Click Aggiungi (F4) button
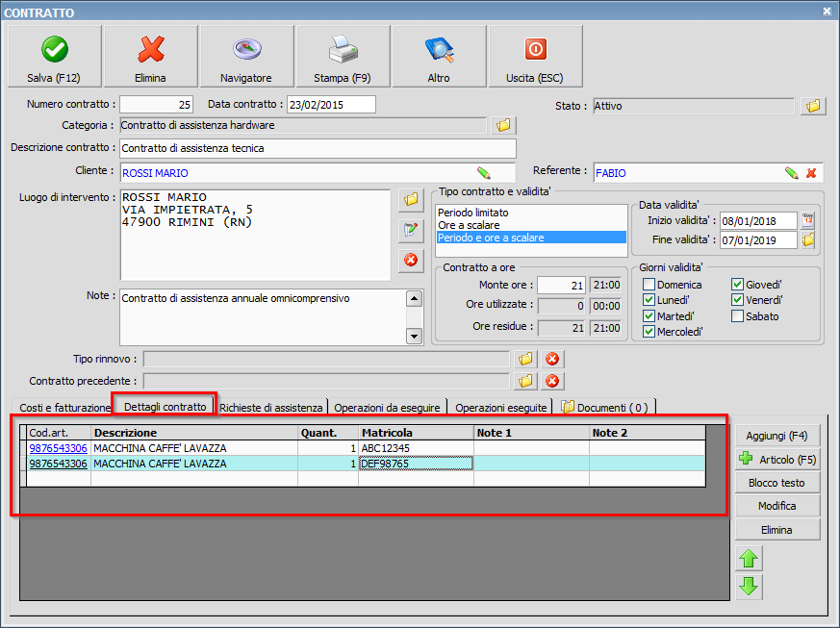Screen dimensions: 840x628 pyautogui.click(x=776, y=436)
